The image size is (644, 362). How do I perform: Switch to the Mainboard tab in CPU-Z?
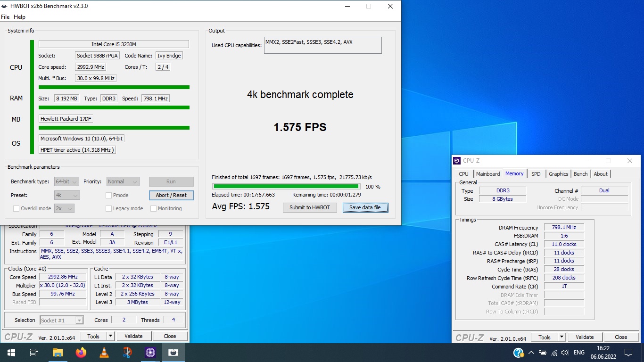tap(488, 174)
